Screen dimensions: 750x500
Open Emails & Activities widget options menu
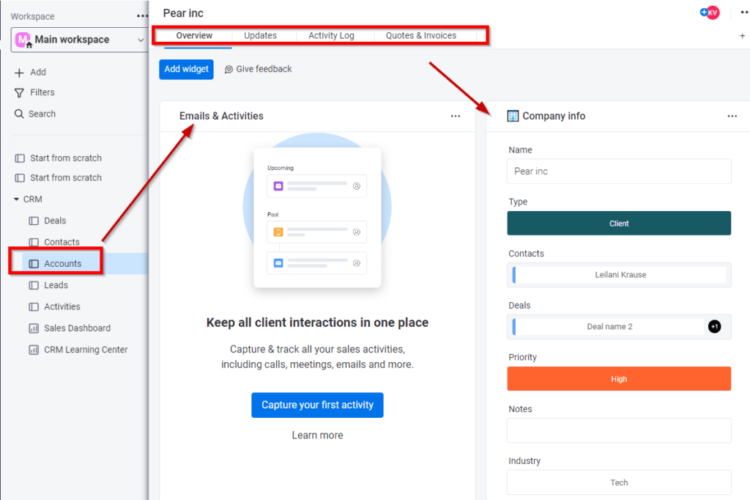(455, 116)
